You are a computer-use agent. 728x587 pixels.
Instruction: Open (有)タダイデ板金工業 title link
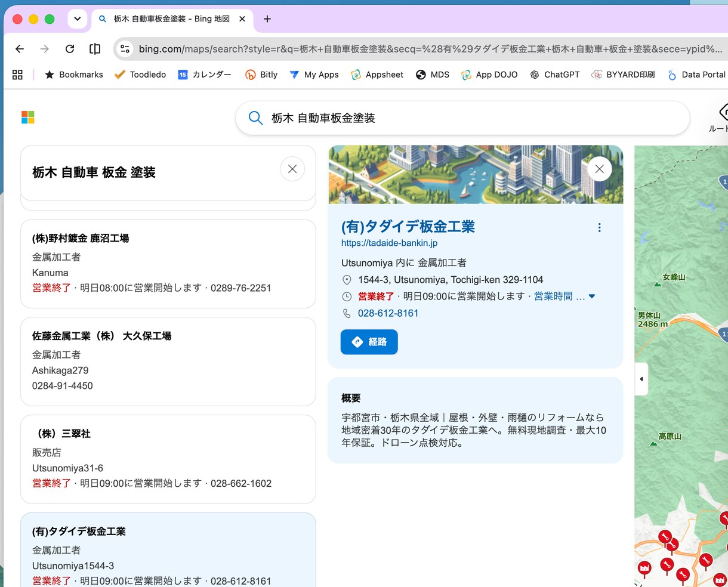408,227
